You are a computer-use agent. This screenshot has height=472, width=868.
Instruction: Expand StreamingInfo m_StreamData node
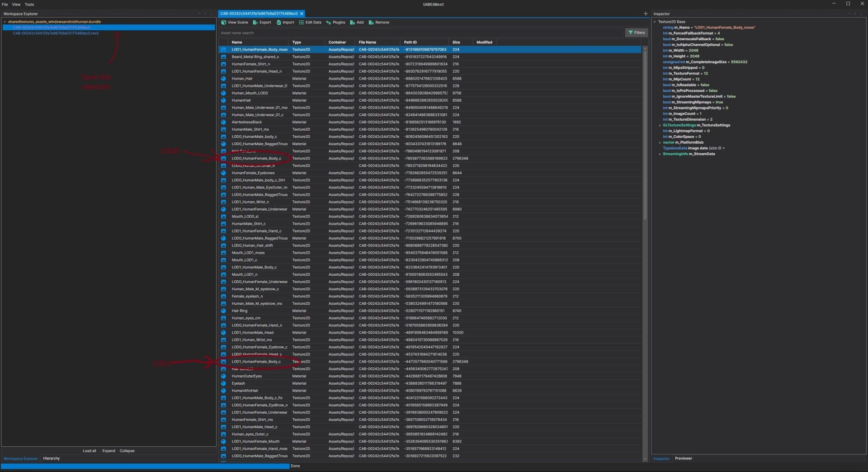point(660,154)
